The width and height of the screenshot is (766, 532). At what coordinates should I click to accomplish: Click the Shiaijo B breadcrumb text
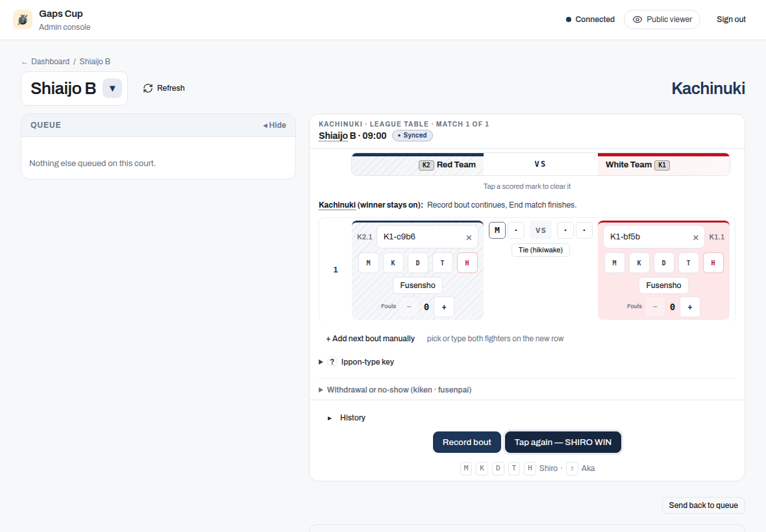click(95, 62)
